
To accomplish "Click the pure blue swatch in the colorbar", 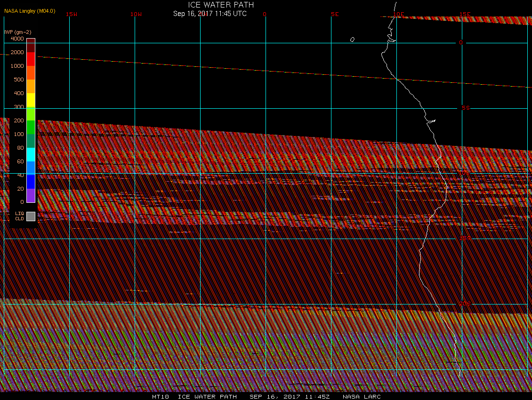I will (31, 182).
